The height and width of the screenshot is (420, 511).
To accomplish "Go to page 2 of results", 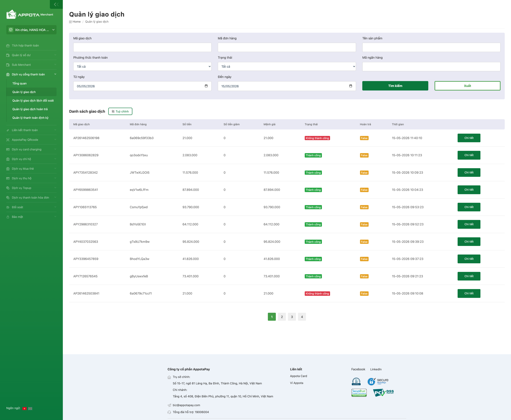I will click(x=282, y=317).
